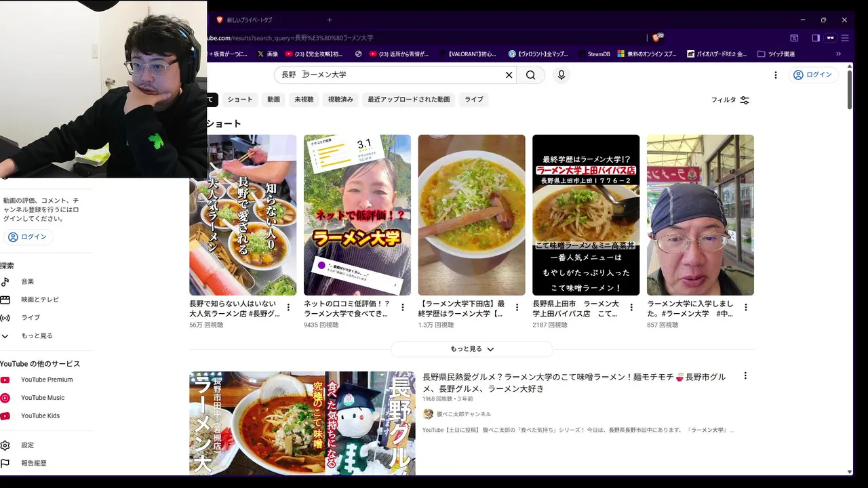Toggle the Brave sidebar panel icon

816,38
